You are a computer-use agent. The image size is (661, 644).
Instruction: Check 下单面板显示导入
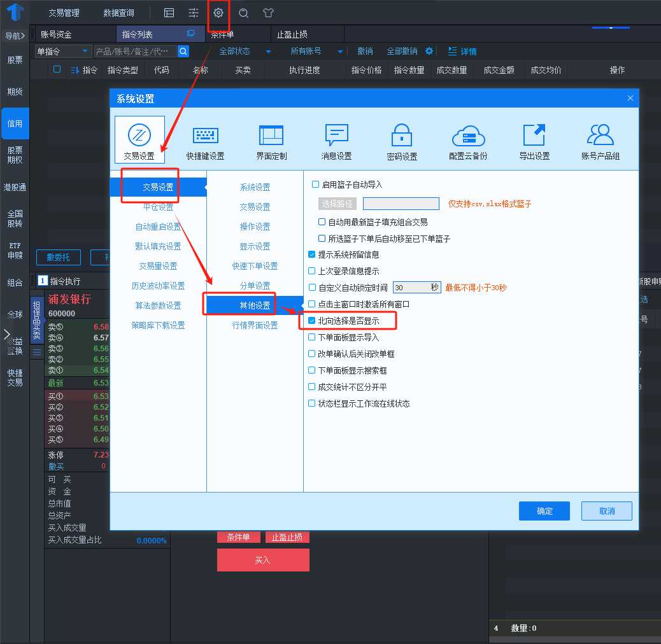[312, 337]
